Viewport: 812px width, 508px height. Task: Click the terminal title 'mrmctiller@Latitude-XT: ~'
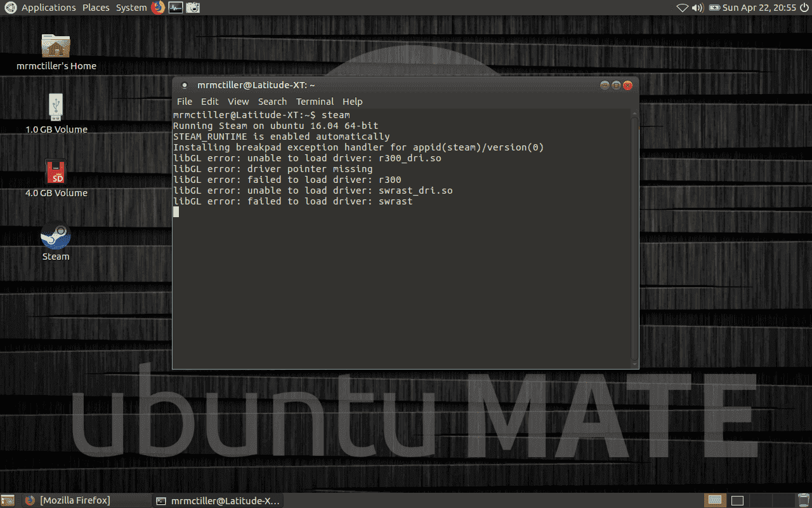(x=256, y=85)
